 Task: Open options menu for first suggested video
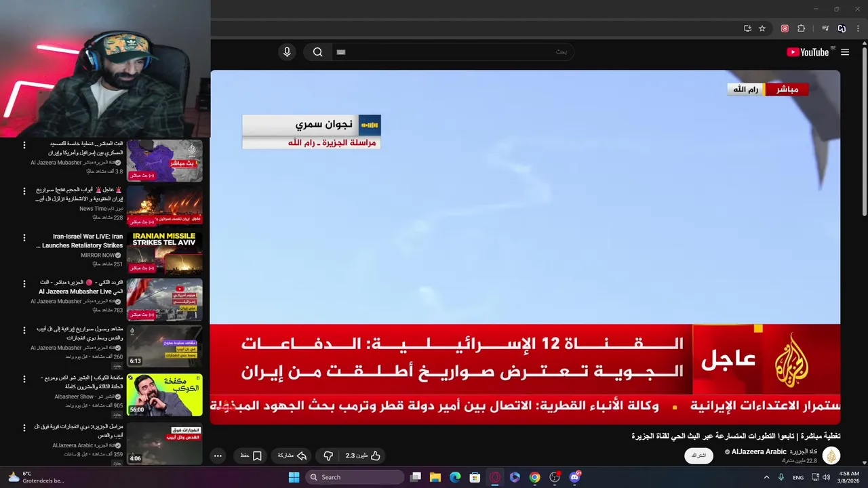tap(24, 145)
